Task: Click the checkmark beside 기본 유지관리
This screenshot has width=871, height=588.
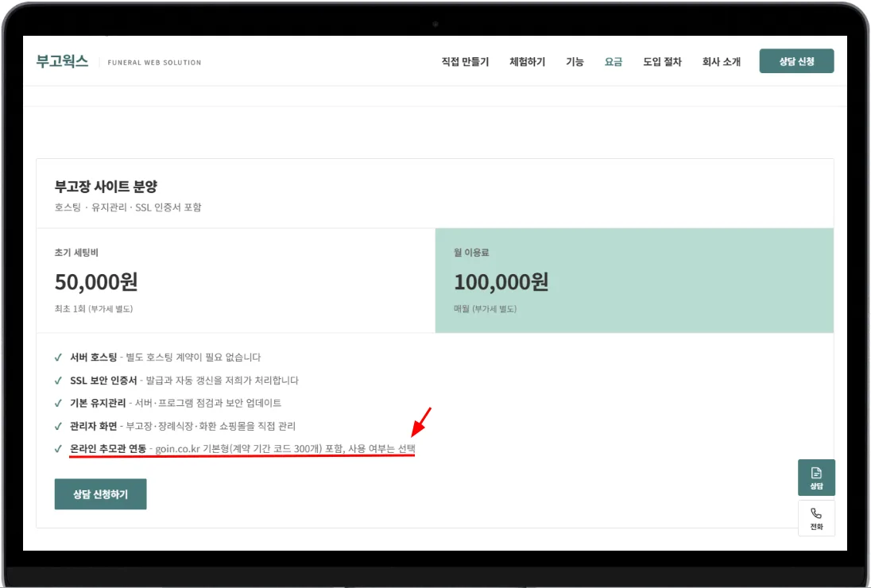Action: (x=58, y=404)
